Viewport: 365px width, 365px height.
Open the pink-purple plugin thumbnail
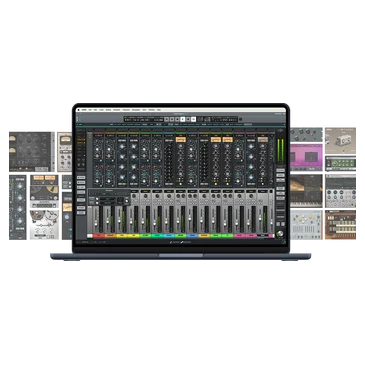(306, 157)
